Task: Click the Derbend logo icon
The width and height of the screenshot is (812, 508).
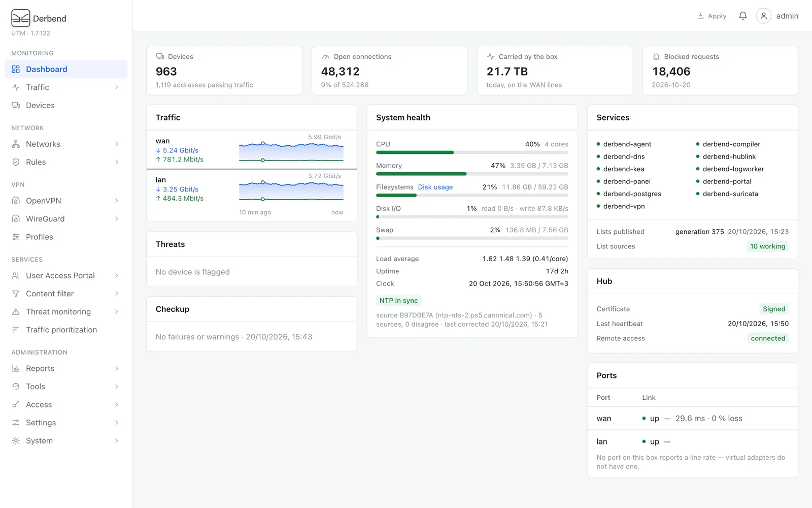Action: point(21,18)
